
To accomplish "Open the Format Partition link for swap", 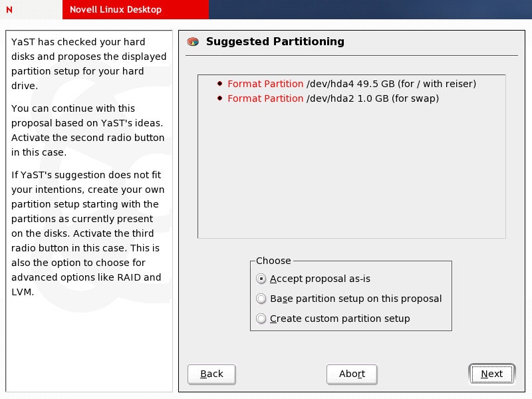I will pyautogui.click(x=265, y=98).
